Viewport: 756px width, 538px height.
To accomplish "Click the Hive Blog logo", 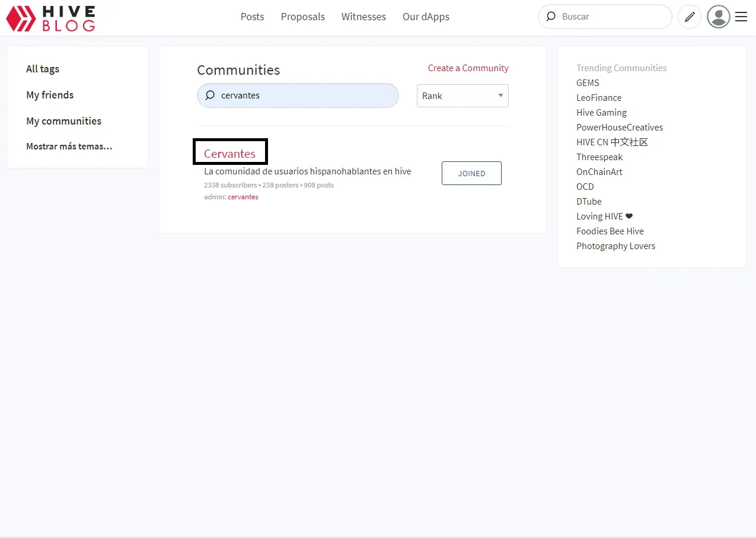I will pos(50,18).
